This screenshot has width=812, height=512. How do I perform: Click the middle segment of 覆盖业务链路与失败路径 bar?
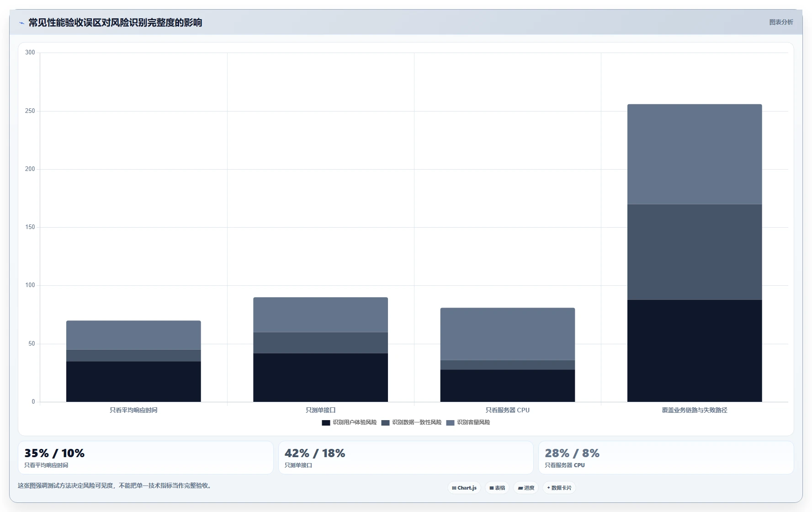coord(695,252)
